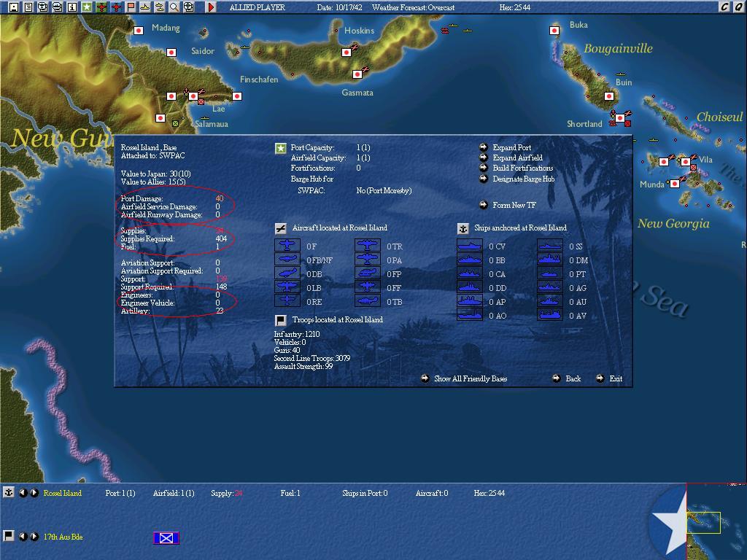Screen dimensions: 747x560
Task: Select the 0 CA cruiser ship icon
Action: coord(470,273)
